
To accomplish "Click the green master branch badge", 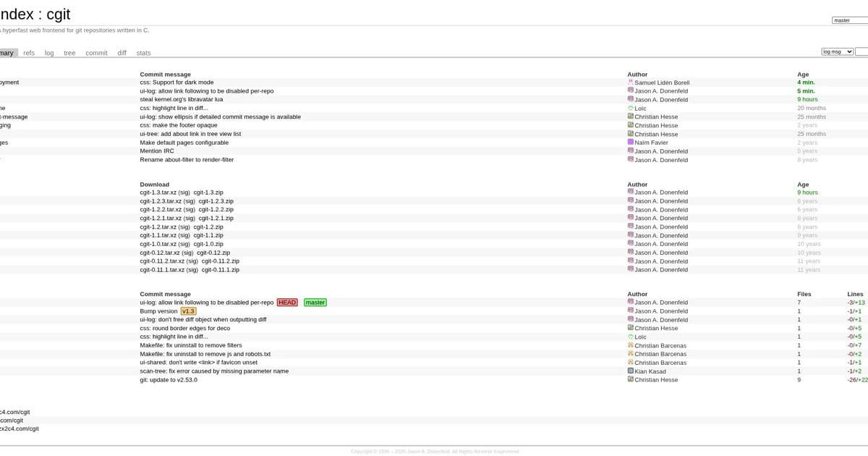I will pyautogui.click(x=314, y=302).
